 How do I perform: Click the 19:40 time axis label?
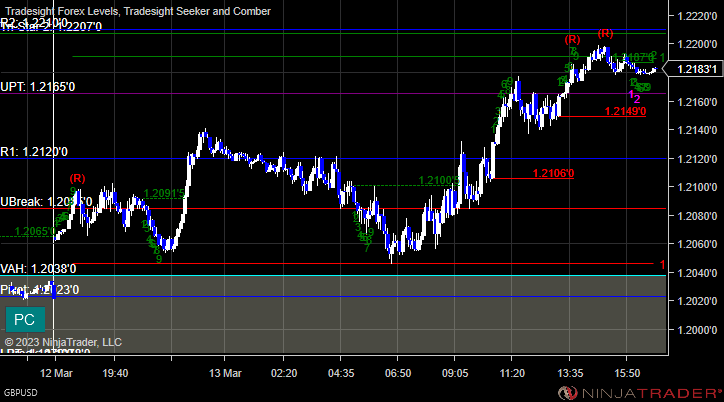click(115, 373)
